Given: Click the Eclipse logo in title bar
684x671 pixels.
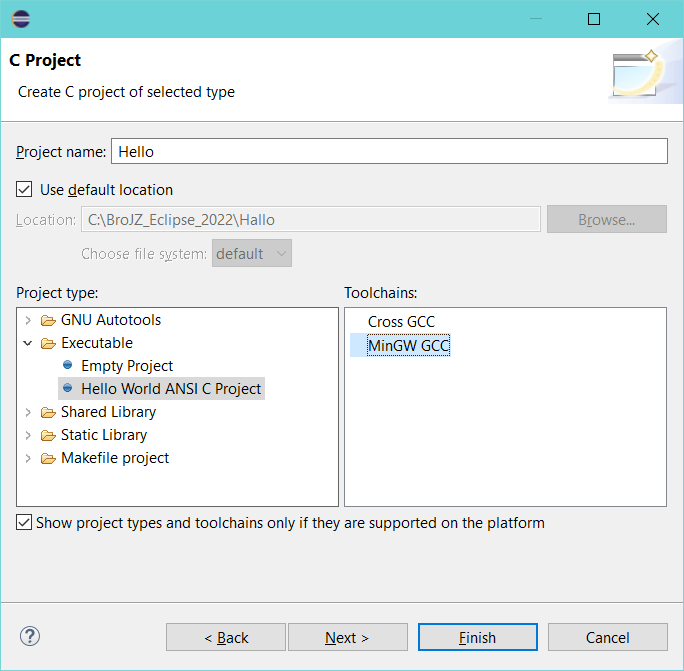Looking at the screenshot, I should click(21, 19).
